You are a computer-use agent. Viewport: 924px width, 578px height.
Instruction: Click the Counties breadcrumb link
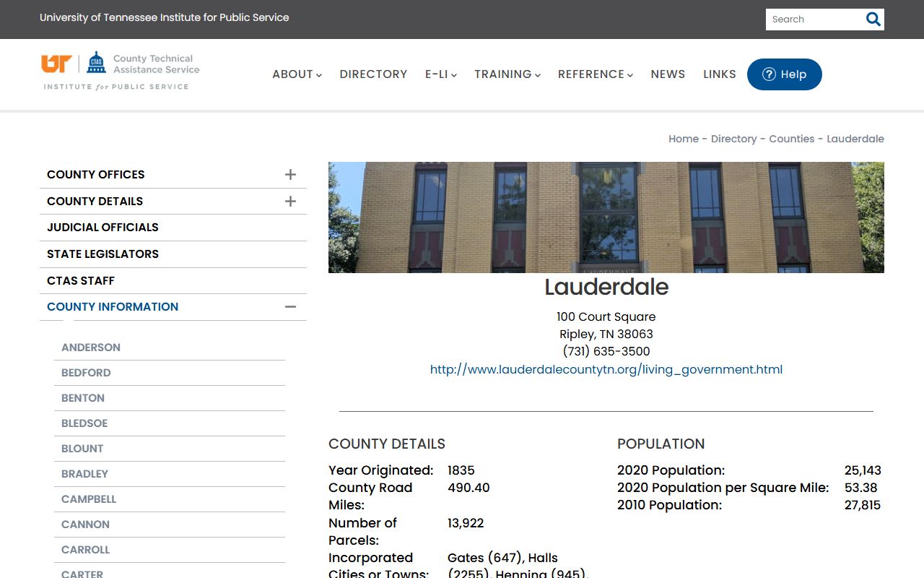[x=791, y=139]
